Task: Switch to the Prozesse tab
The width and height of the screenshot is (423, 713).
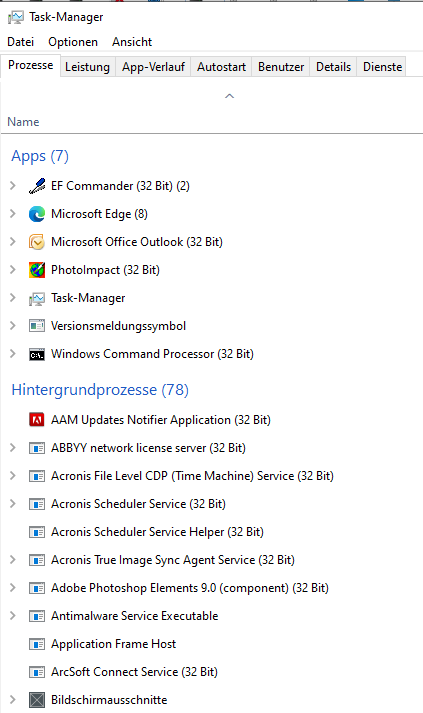Action: tap(30, 65)
